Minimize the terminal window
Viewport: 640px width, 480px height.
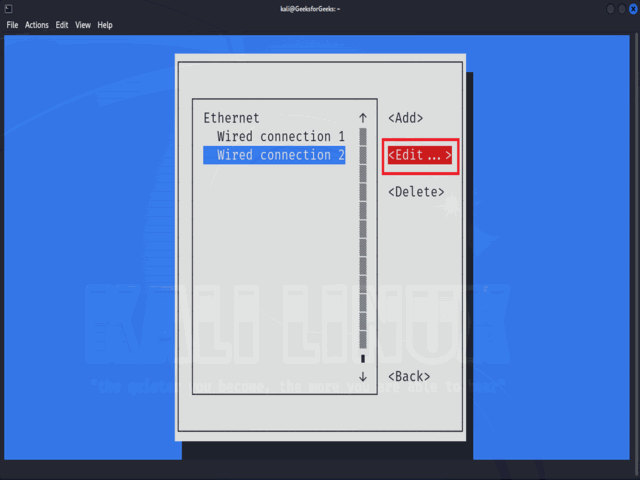pos(610,9)
